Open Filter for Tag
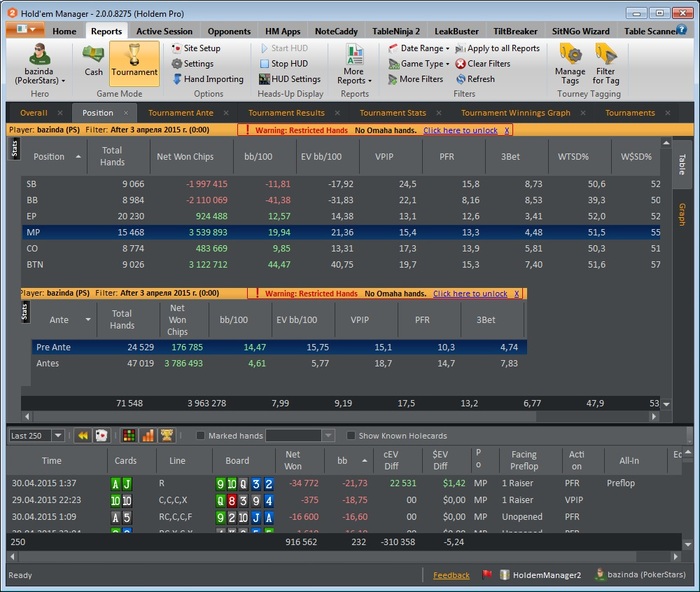Image resolution: width=700 pixels, height=592 pixels. click(605, 64)
